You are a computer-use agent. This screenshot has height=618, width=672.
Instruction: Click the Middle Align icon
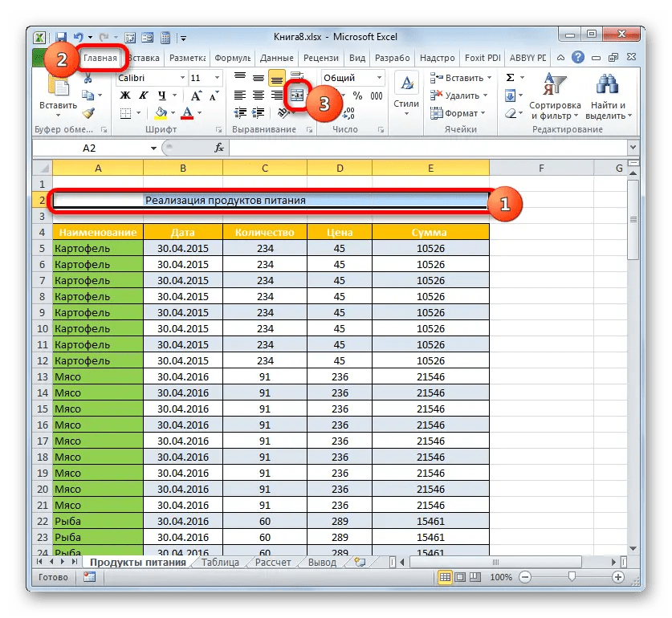pos(258,78)
